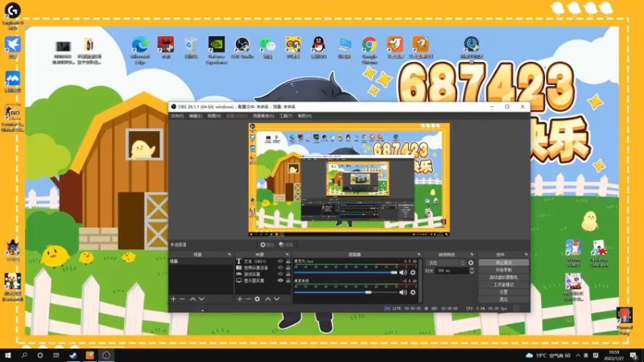Open the 编辑(E) menu
644x362 pixels.
coord(195,116)
